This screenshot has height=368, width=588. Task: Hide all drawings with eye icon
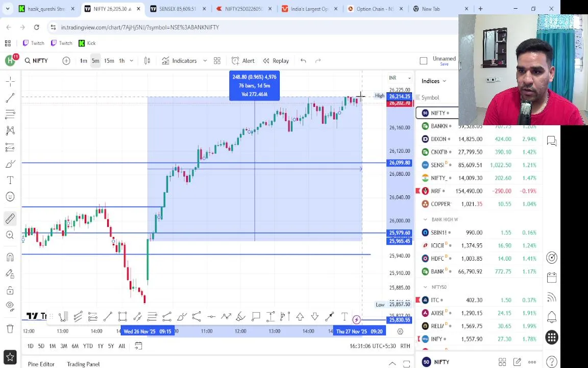tap(10, 306)
